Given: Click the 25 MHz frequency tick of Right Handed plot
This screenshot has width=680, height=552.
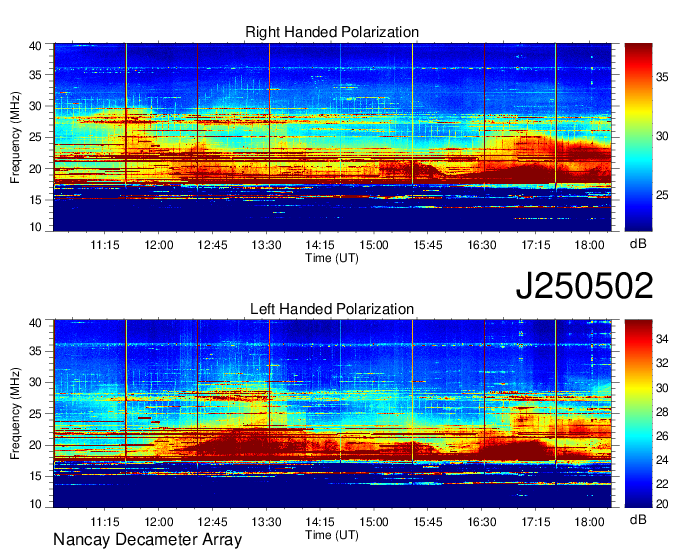Looking at the screenshot, I should pos(35,137).
